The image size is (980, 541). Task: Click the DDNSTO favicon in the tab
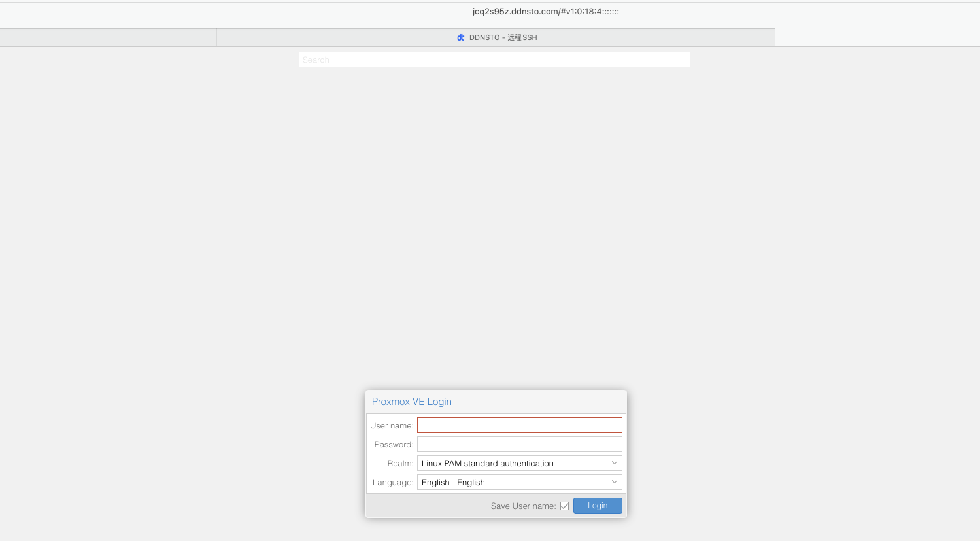coord(461,37)
